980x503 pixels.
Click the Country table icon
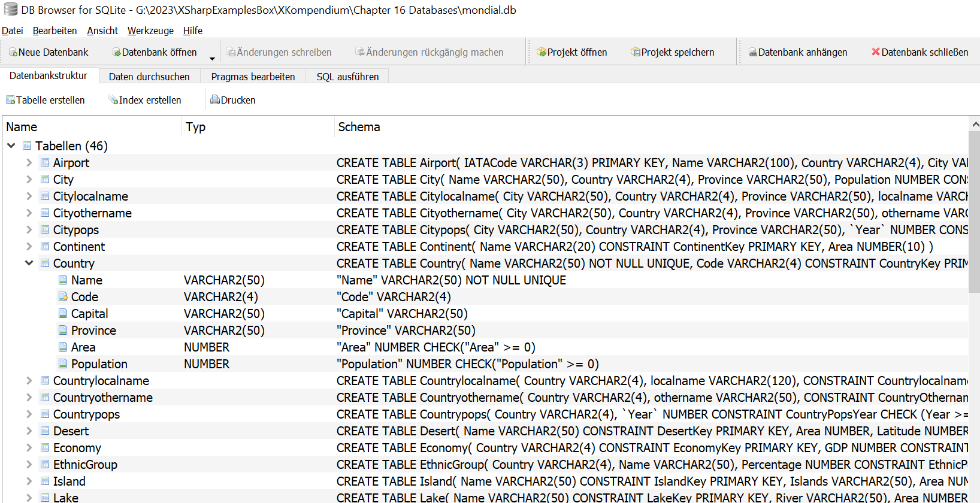tap(45, 263)
